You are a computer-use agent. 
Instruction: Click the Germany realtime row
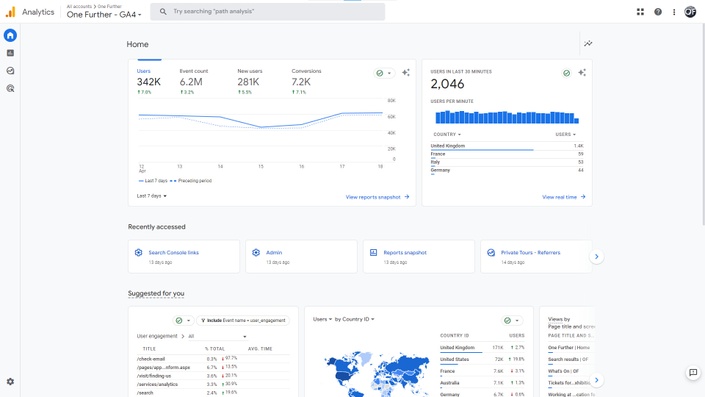tap(507, 170)
